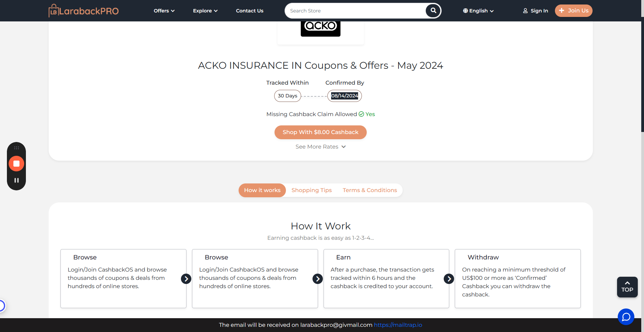Click the LarabackPRO logo

[x=84, y=11]
